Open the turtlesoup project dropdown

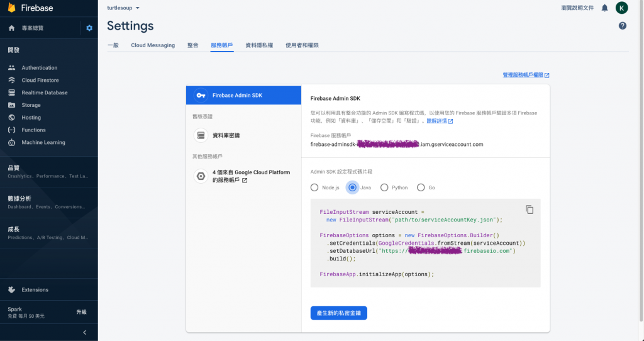[123, 8]
